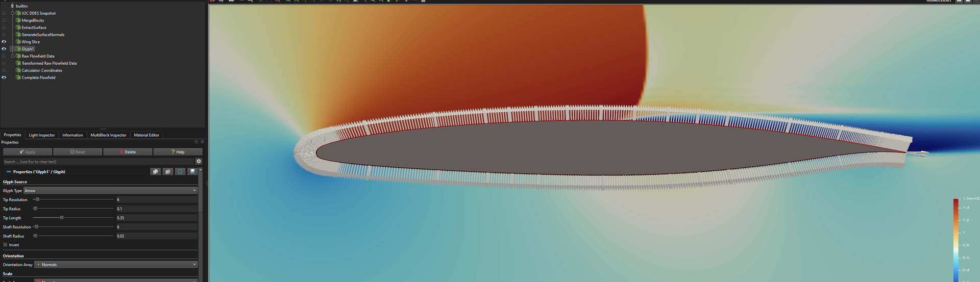Click the green cube icon beside MergeBlocks
The width and height of the screenshot is (980, 282).
(18, 20)
